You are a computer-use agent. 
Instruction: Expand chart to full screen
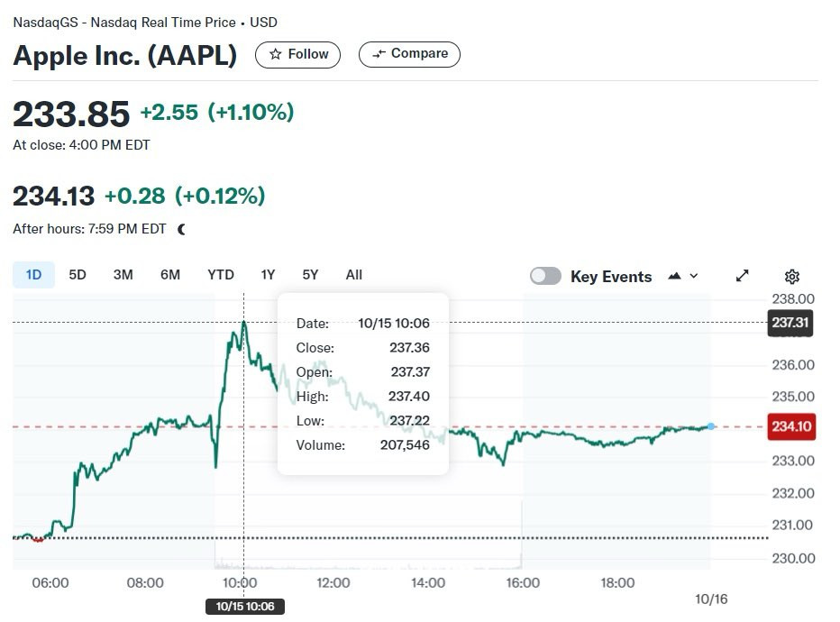[x=742, y=276]
